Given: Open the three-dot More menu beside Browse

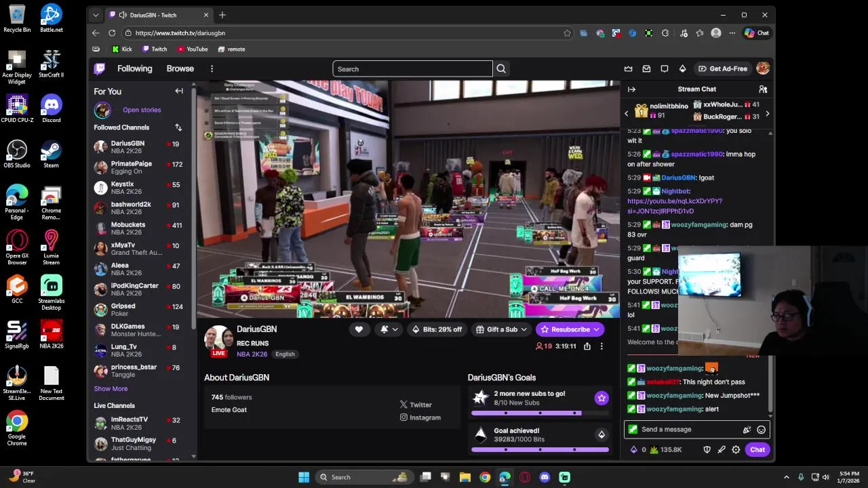Looking at the screenshot, I should click(212, 68).
